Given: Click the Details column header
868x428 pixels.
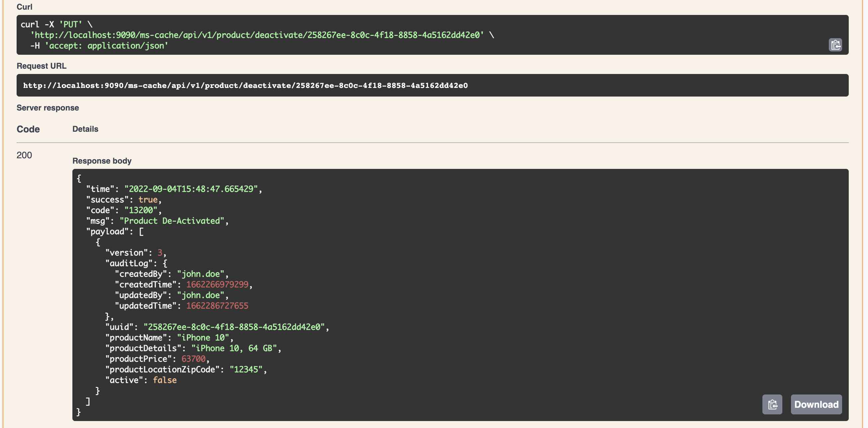Looking at the screenshot, I should (x=85, y=129).
